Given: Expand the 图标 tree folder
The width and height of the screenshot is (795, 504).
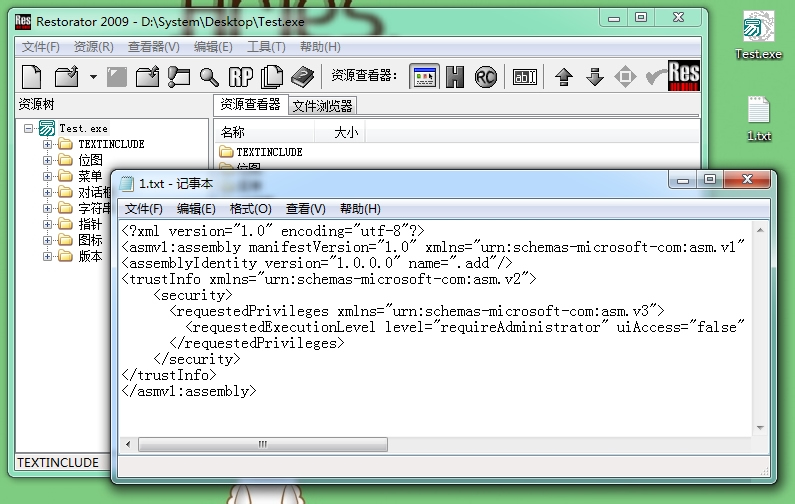Looking at the screenshot, I should coord(47,240).
